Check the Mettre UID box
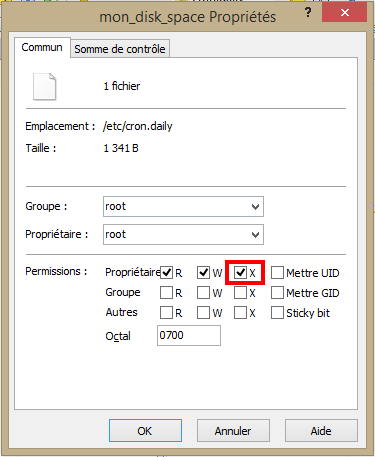This screenshot has width=375, height=457. (277, 272)
